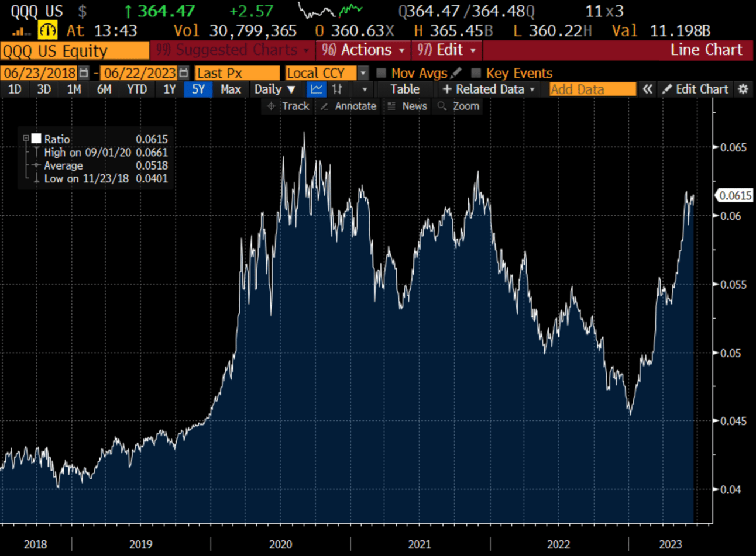Select the Max time range
Screen dimensions: 756x556
pos(231,89)
